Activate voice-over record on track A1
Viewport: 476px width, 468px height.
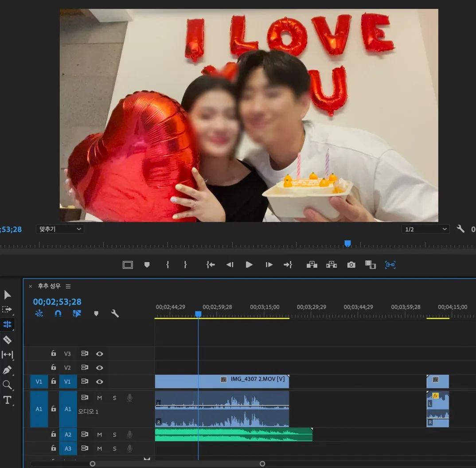pyautogui.click(x=129, y=398)
